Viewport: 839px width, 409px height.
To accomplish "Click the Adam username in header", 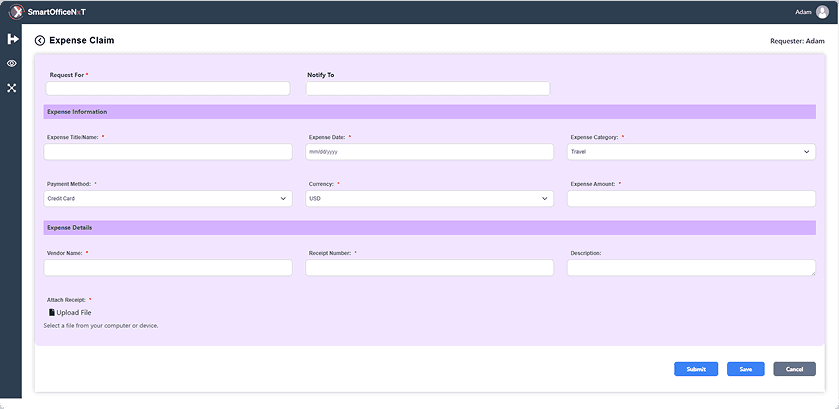I will pos(803,12).
